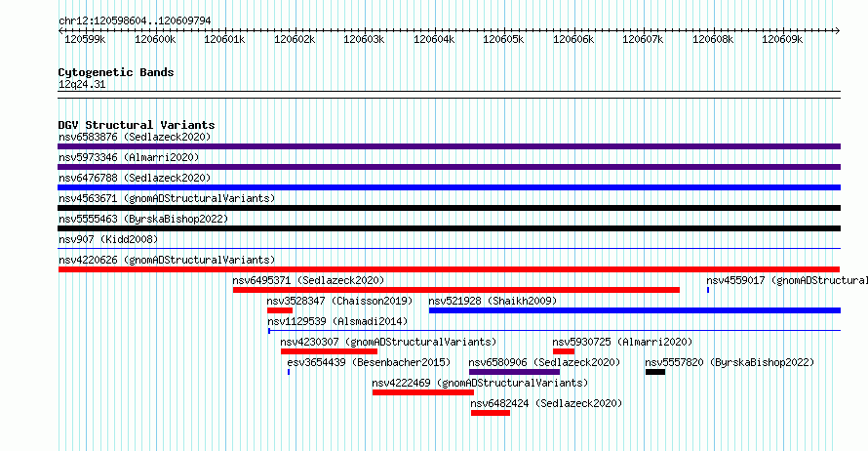Open nsv3528347 (Chaisson2019) label

click(340, 301)
